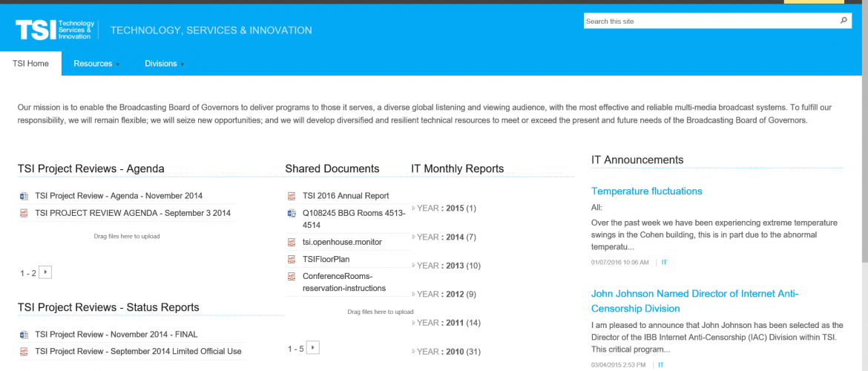Click IT tag under John Johnson announcement
This screenshot has height=371, width=868.
660,365
